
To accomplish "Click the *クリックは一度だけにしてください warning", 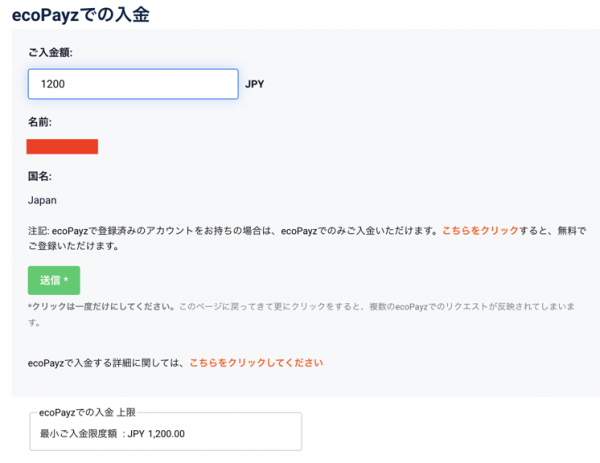I will click(102, 306).
